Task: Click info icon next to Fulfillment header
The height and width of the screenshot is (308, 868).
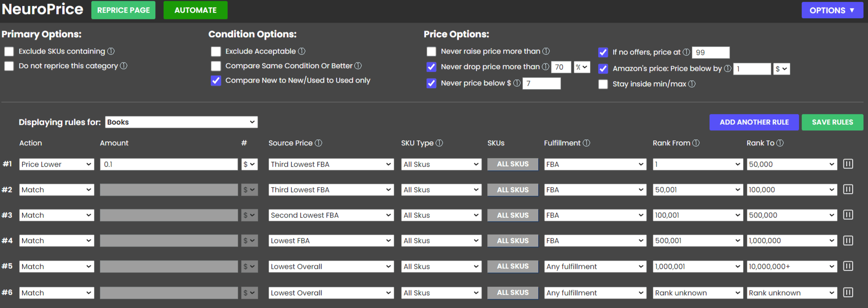Action: 586,143
